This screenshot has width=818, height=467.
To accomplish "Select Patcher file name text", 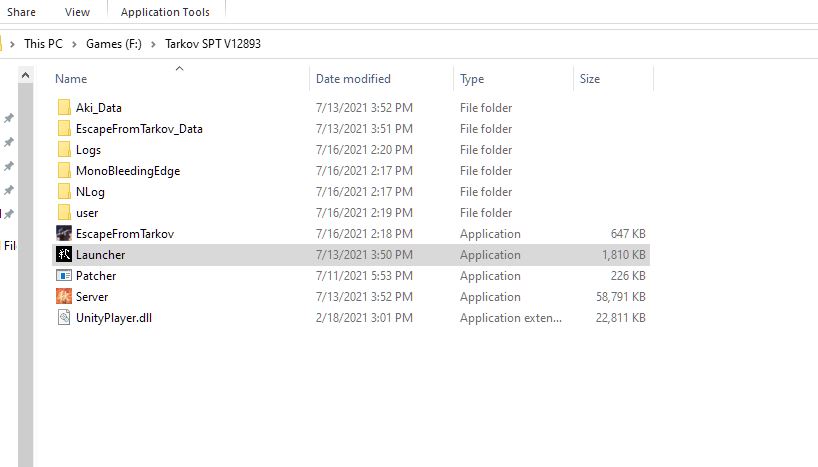I will point(96,276).
